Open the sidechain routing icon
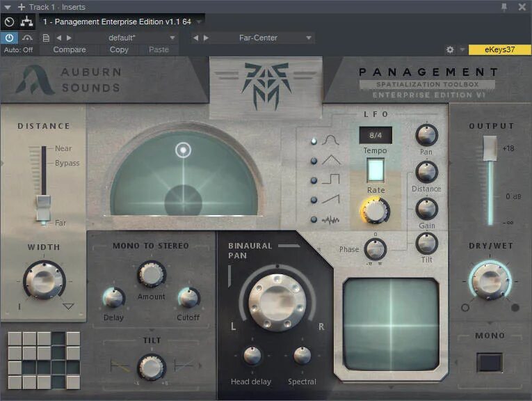This screenshot has width=532, height=401. click(x=26, y=22)
